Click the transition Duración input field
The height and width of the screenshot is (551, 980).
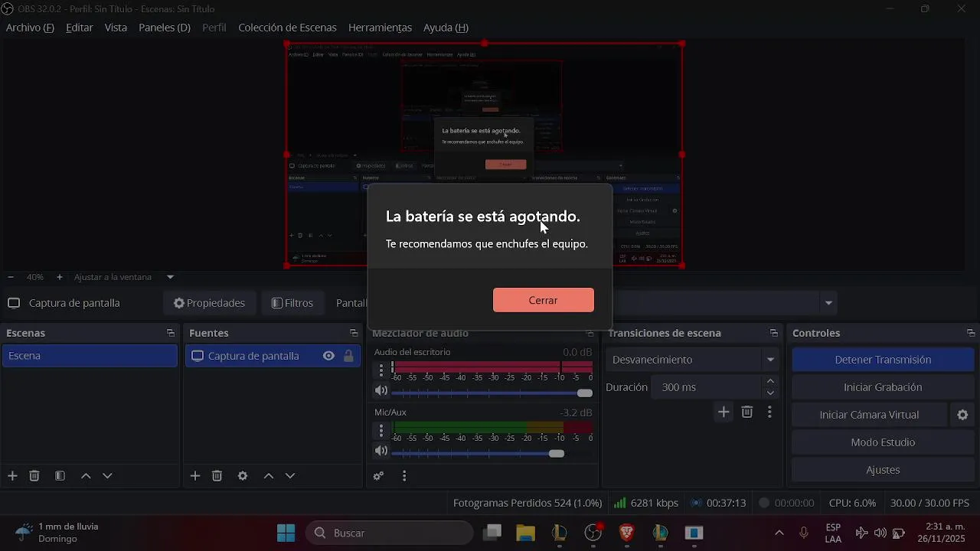(707, 387)
